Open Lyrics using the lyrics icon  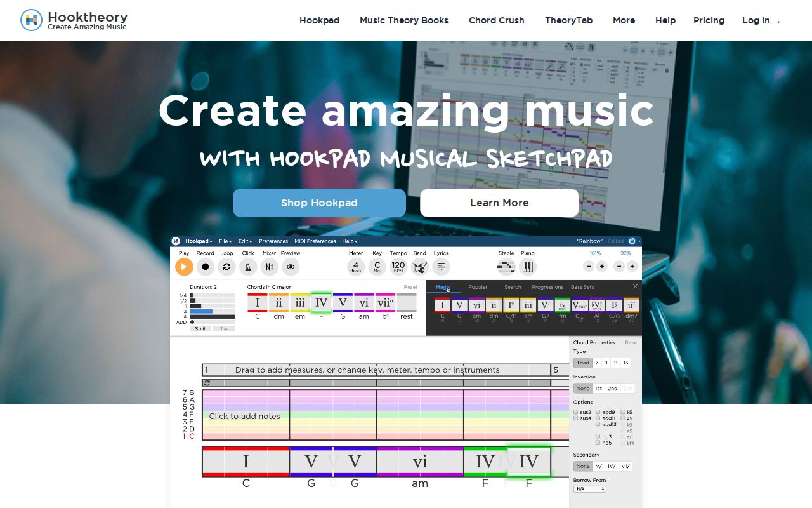click(x=441, y=266)
